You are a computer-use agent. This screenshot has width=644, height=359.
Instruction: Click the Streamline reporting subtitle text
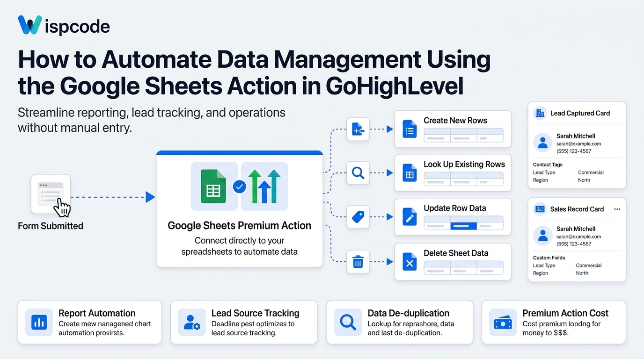(x=152, y=120)
